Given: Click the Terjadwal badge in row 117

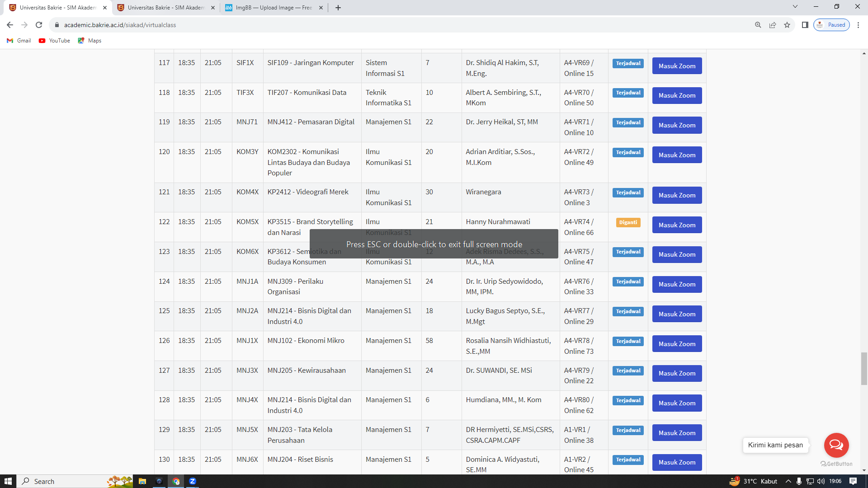Looking at the screenshot, I should (x=628, y=63).
